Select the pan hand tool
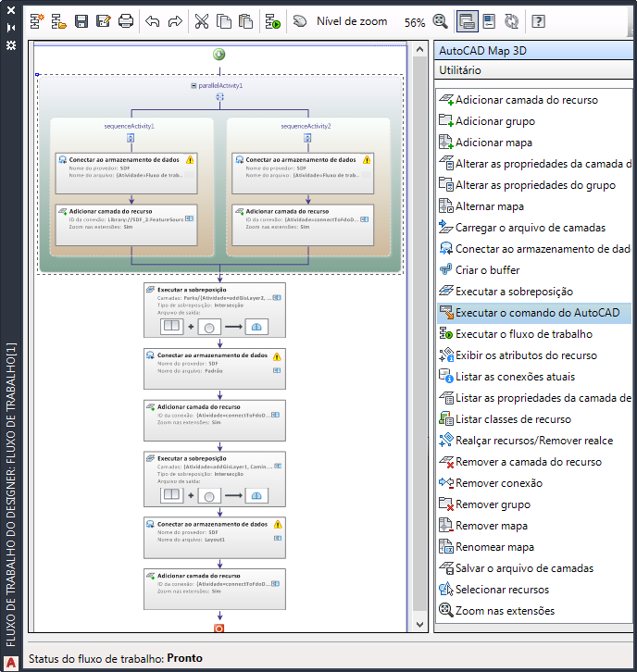The image size is (637, 672). point(300,21)
